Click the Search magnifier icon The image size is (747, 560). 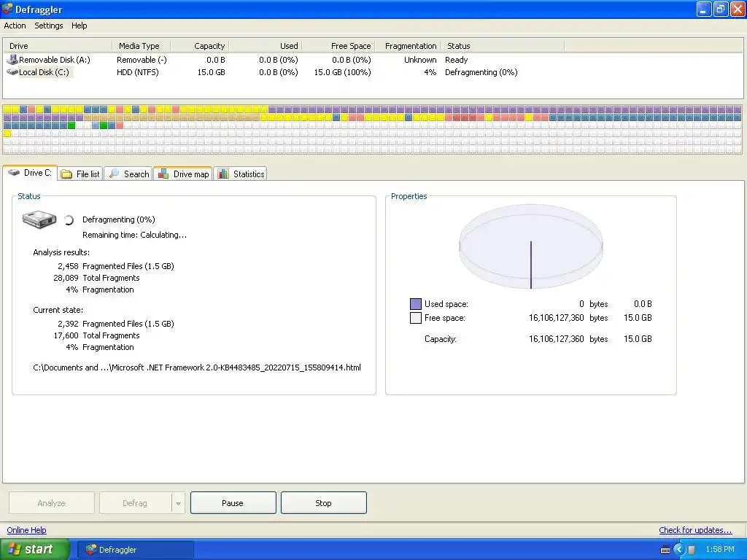click(x=114, y=174)
